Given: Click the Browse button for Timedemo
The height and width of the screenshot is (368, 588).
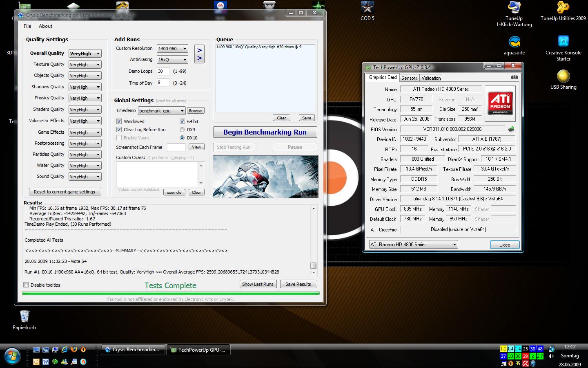Looking at the screenshot, I should [195, 111].
